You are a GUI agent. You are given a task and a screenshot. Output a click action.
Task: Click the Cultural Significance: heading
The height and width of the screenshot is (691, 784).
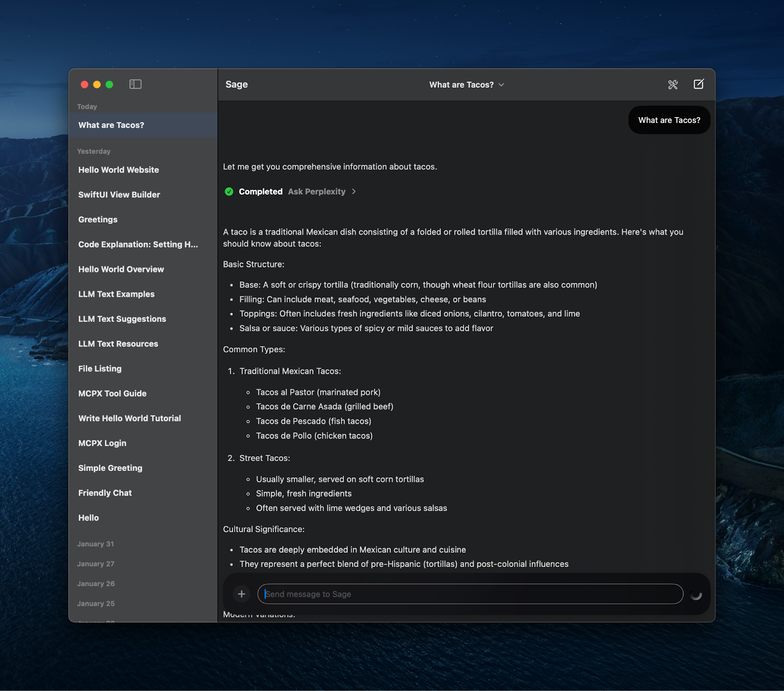coord(264,529)
